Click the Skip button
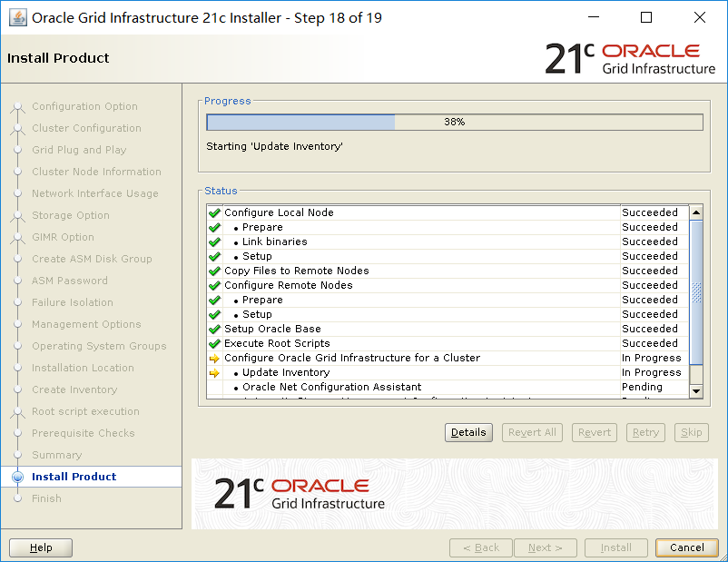The width and height of the screenshot is (728, 562). [692, 432]
